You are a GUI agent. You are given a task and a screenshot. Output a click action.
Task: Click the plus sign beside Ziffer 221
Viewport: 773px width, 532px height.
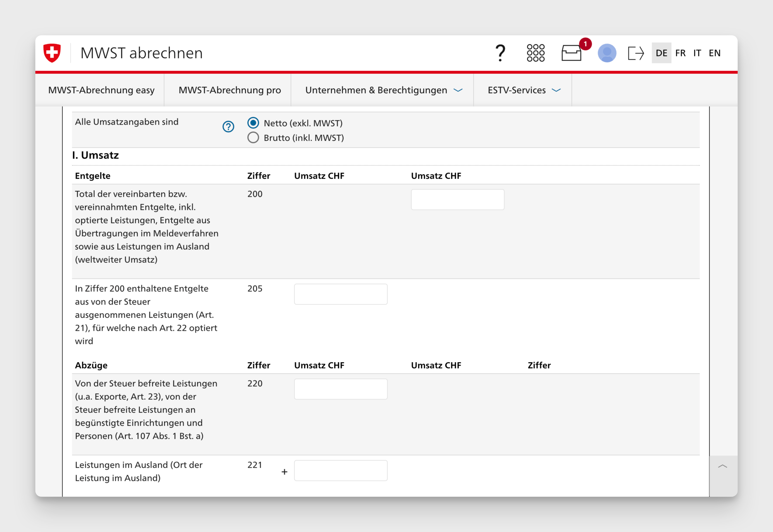[284, 472]
